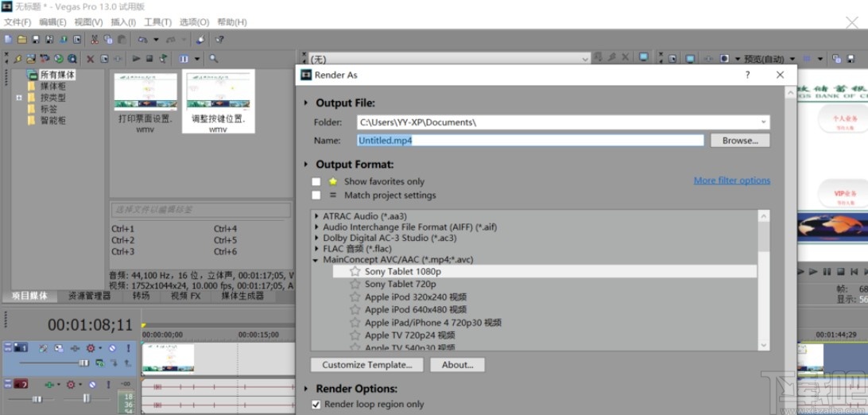Screen dimensions: 868x415
Task: Open the 选项(O) menu
Action: [194, 22]
